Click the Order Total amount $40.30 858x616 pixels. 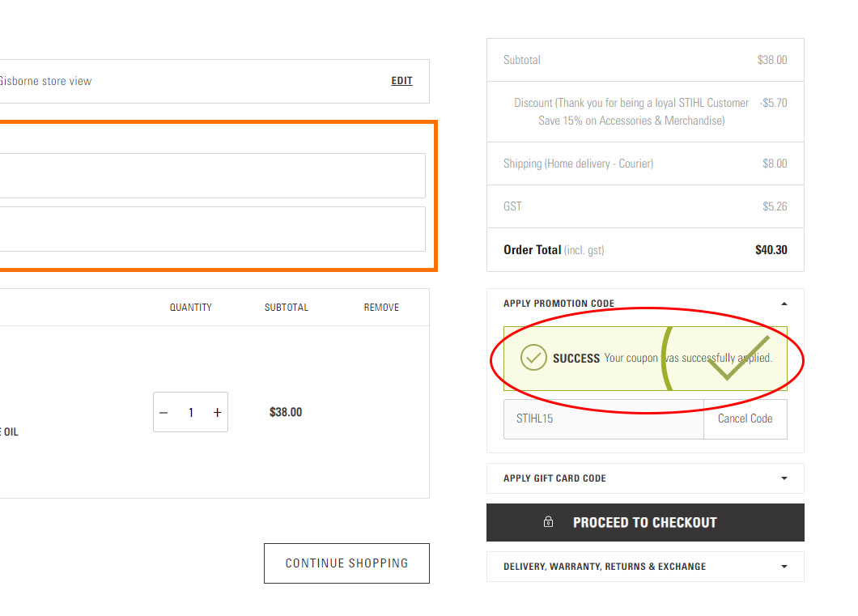coord(771,250)
